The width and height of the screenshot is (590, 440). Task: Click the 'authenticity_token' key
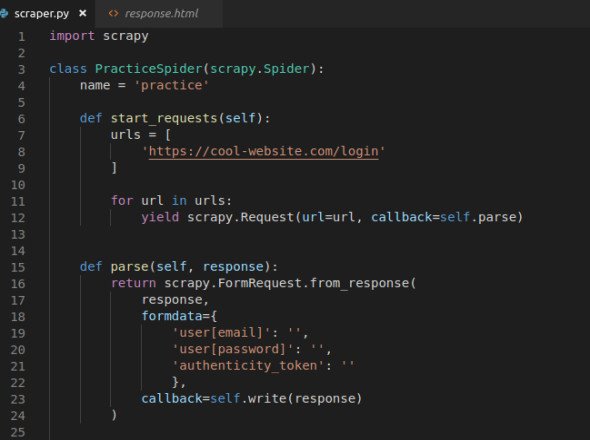[x=248, y=365]
